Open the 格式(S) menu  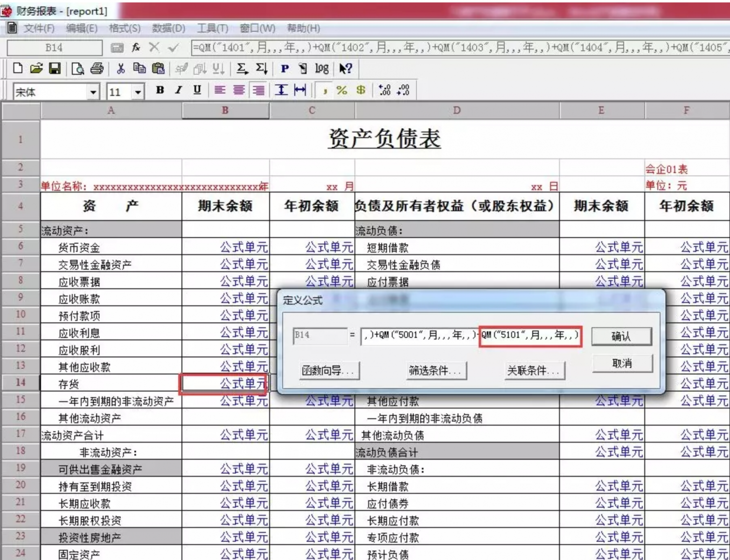125,28
